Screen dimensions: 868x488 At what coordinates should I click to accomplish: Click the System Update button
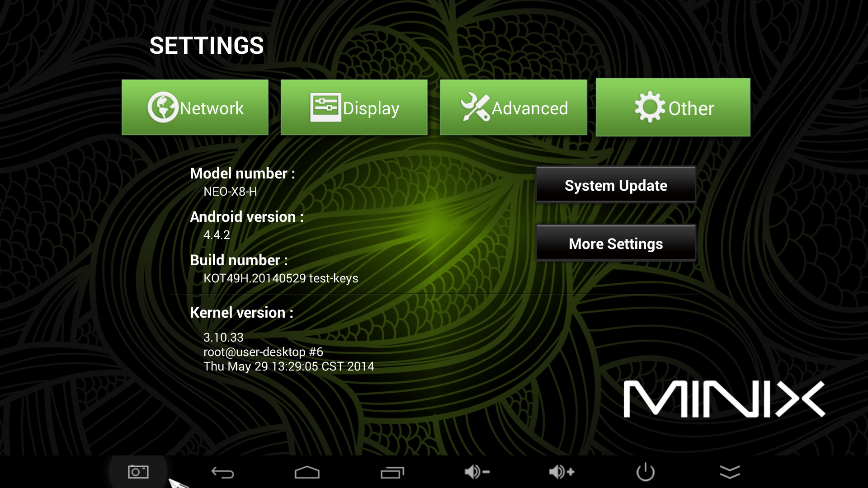pos(616,185)
